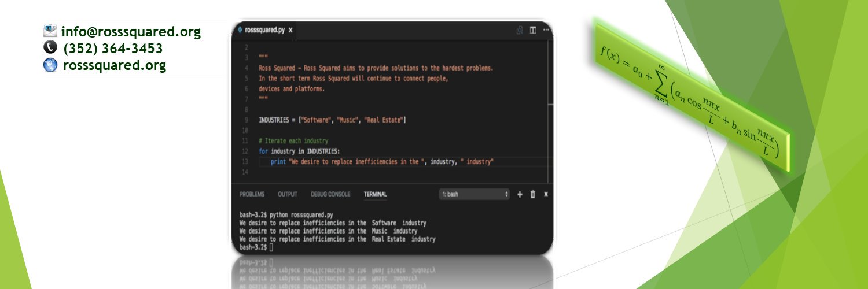The image size is (868, 289).
Task: Click the 'devices and platforms.' docstring line
Action: (292, 89)
